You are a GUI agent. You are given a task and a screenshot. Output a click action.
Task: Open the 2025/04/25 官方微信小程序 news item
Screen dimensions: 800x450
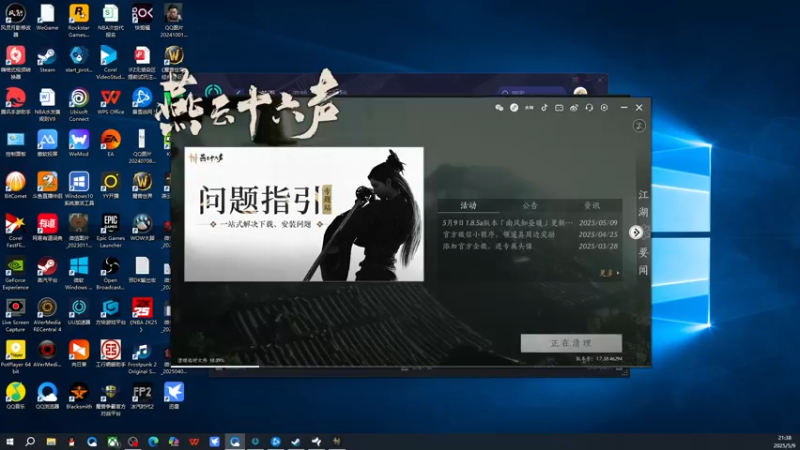pyautogui.click(x=530, y=234)
